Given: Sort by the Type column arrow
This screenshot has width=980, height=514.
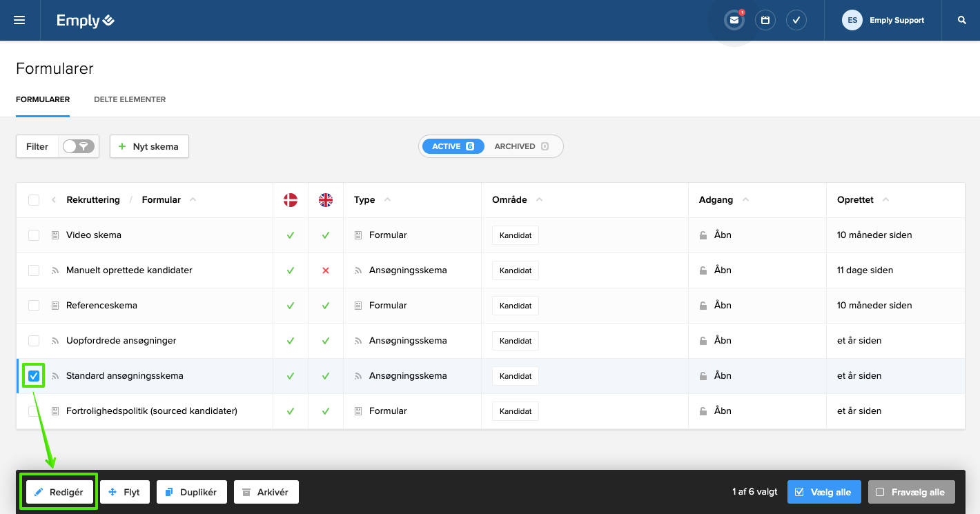Looking at the screenshot, I should tap(387, 200).
